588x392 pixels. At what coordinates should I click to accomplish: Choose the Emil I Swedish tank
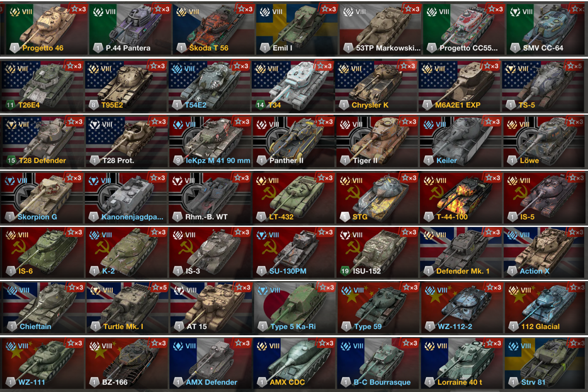pyautogui.click(x=297, y=29)
